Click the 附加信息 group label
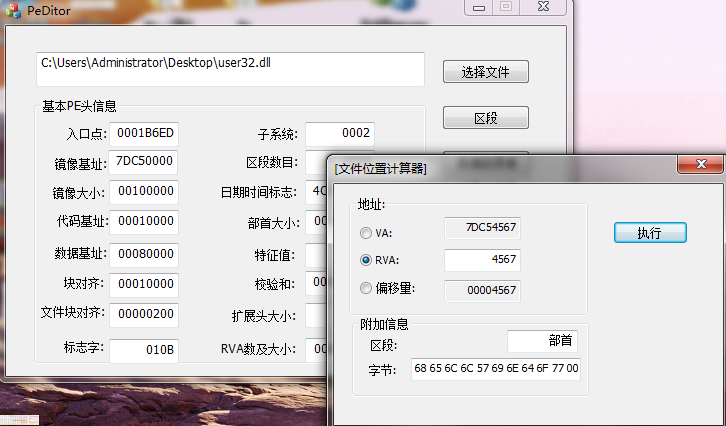Viewport: 726px width, 426px height. 384,324
